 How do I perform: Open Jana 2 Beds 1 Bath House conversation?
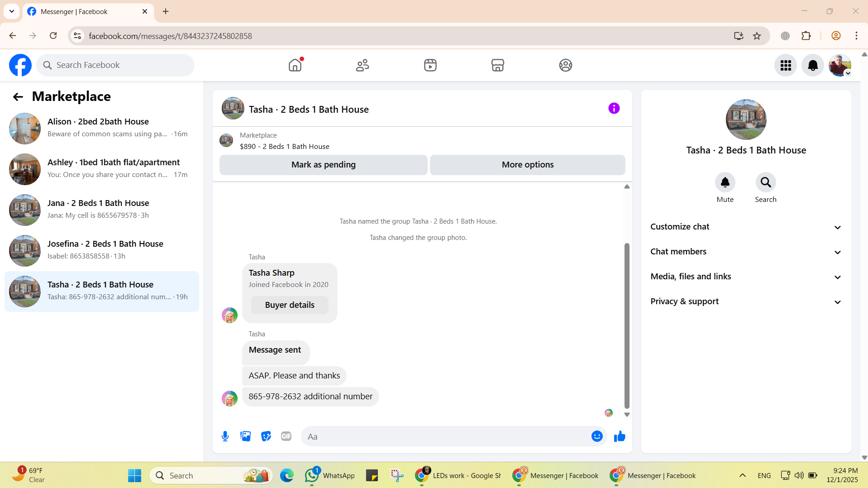[102, 210]
